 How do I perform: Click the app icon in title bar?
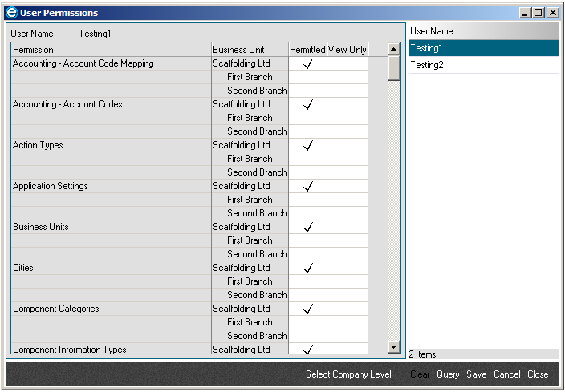pos(11,13)
